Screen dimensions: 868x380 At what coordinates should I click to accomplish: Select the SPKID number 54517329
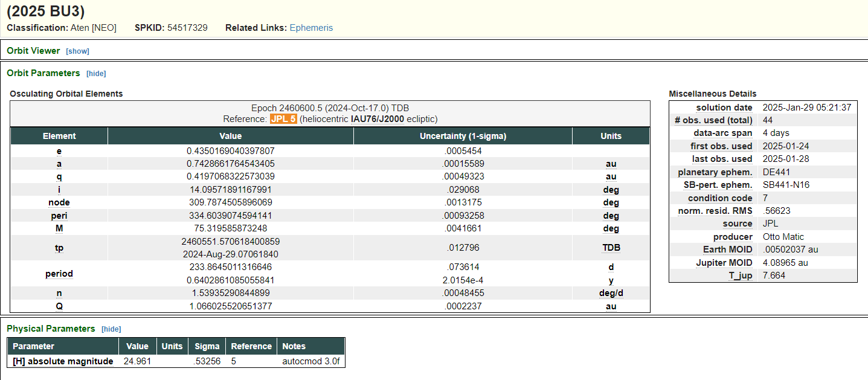coord(187,28)
